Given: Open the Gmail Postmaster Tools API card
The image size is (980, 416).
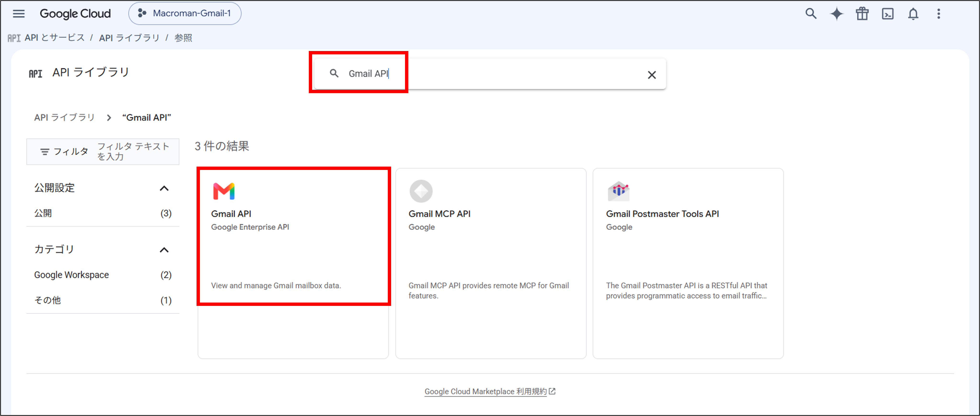Looking at the screenshot, I should tap(688, 263).
